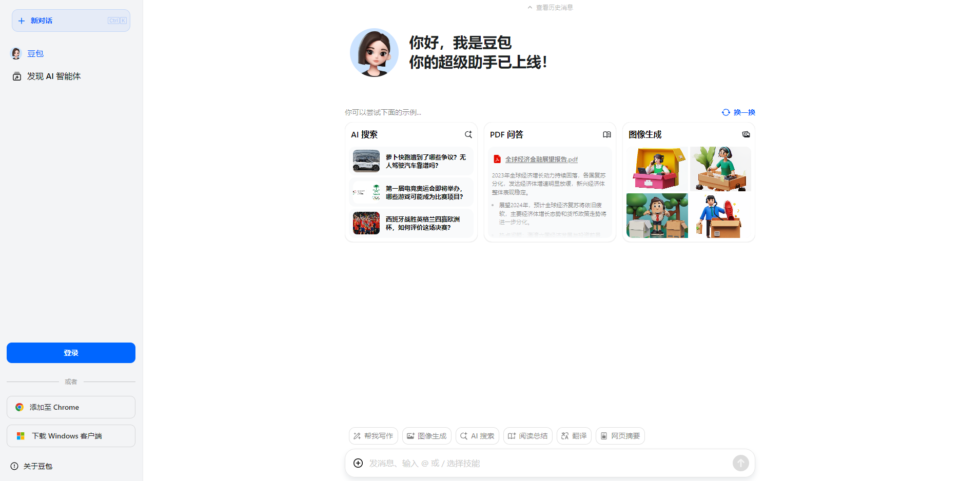Click the send arrow in message box
980x481 pixels.
[740, 463]
